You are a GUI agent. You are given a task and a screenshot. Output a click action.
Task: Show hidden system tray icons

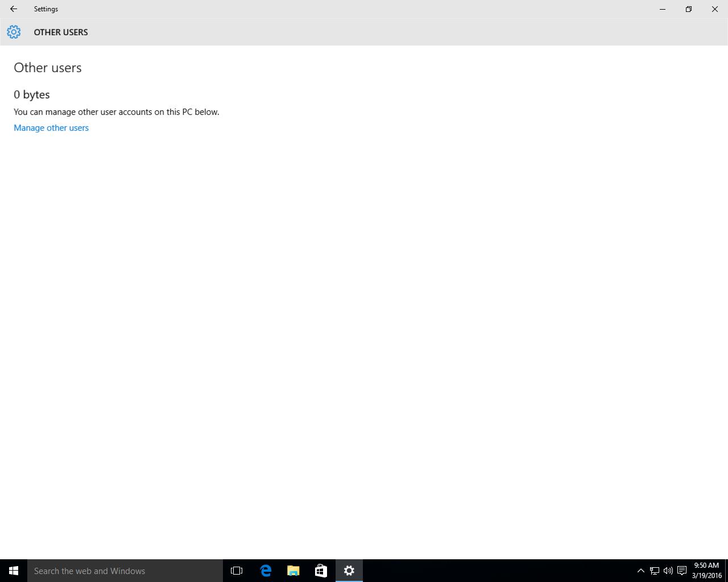(x=640, y=571)
